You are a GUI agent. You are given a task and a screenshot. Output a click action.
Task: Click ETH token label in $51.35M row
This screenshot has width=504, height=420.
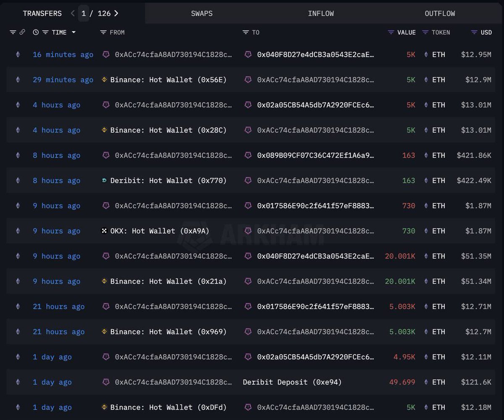438,256
